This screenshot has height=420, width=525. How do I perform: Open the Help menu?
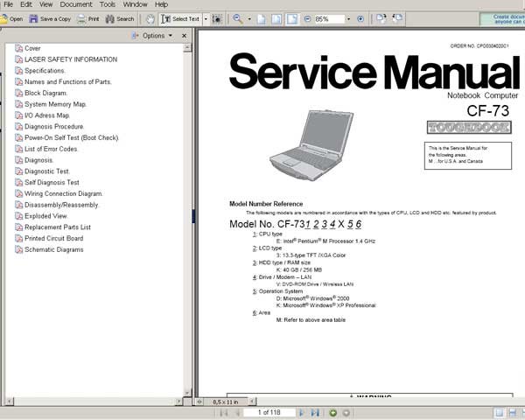[161, 4]
